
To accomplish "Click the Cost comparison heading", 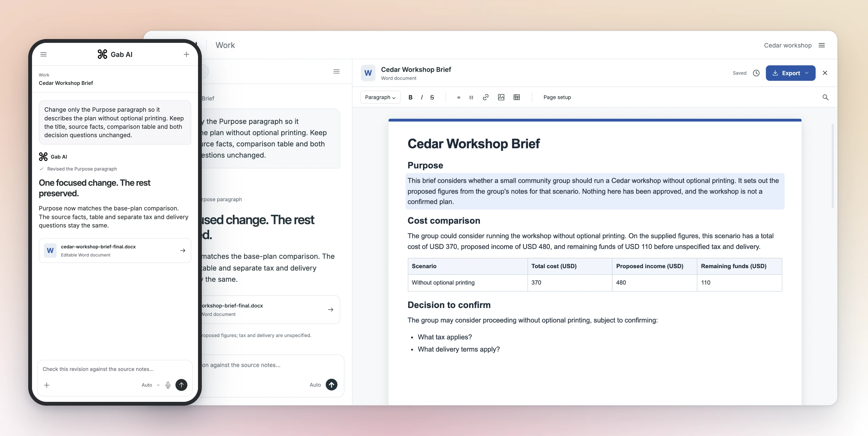I will click(x=444, y=221).
